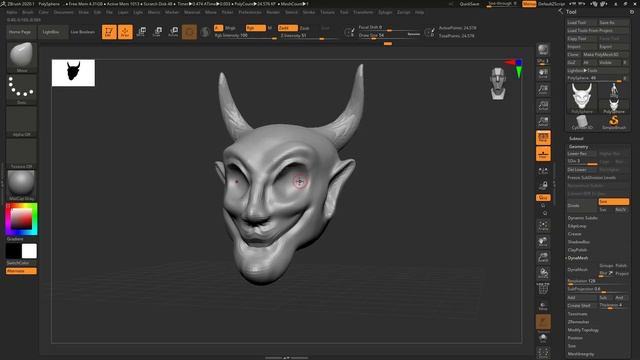Viewport: 640px width, 360px height.
Task: Click the Gizmo 3D circle icon
Action: 189,32
